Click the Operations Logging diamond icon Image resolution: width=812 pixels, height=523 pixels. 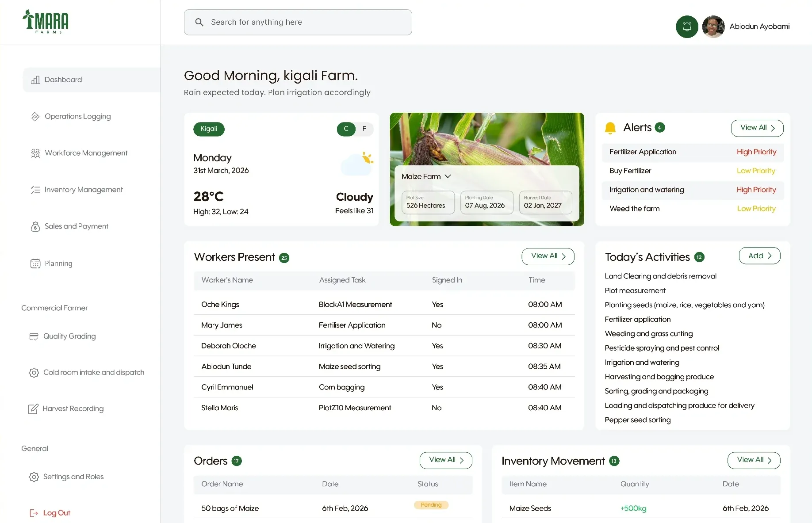click(35, 116)
